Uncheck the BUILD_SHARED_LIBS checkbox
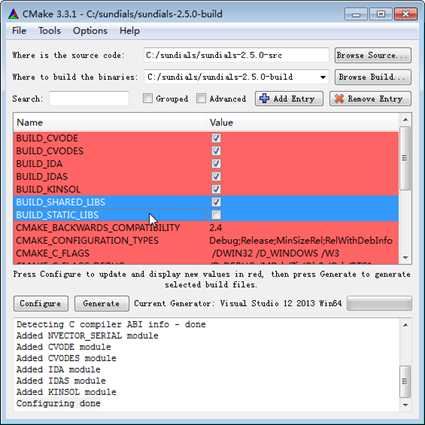 (216, 202)
